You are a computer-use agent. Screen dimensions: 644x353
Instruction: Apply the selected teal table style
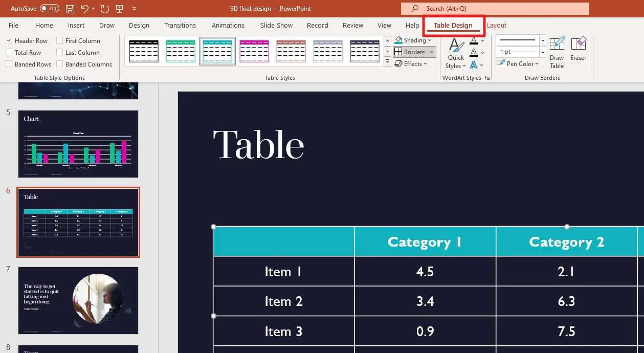coord(217,51)
